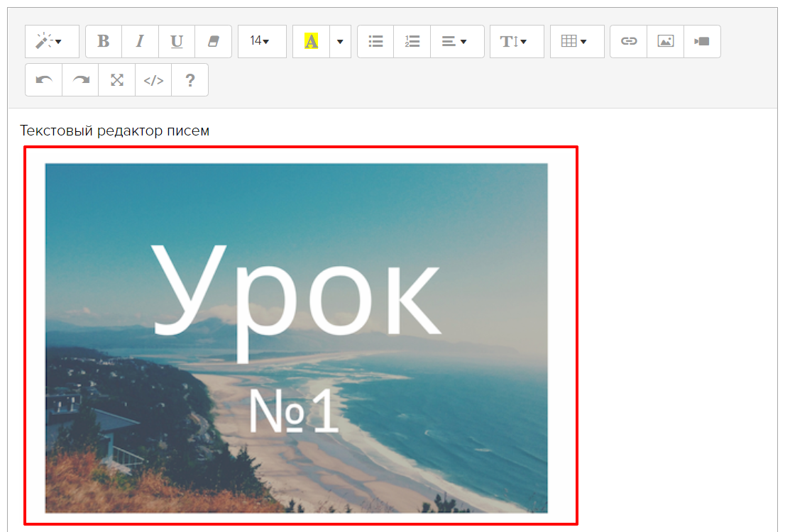
Task: Toggle fullscreen editor mode
Action: coord(117,80)
